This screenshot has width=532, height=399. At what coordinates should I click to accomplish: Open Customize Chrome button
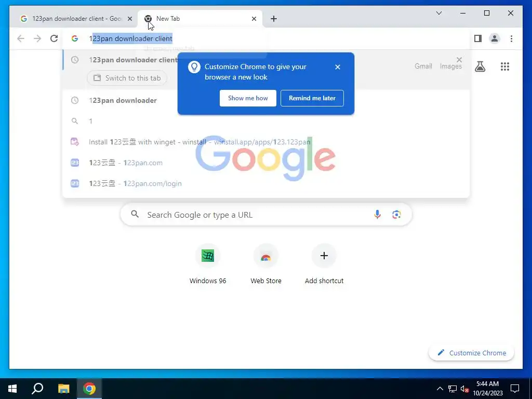coord(471,353)
